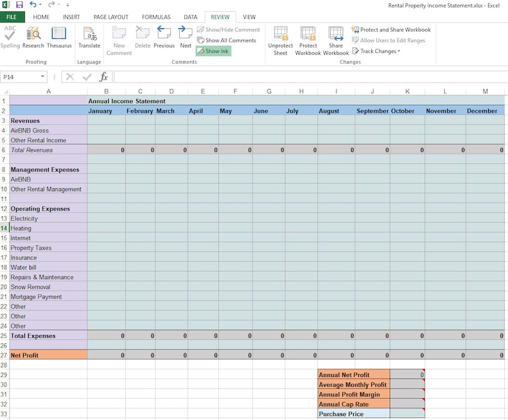Switch to the HOME tab
This screenshot has height=420, width=508.
(41, 17)
